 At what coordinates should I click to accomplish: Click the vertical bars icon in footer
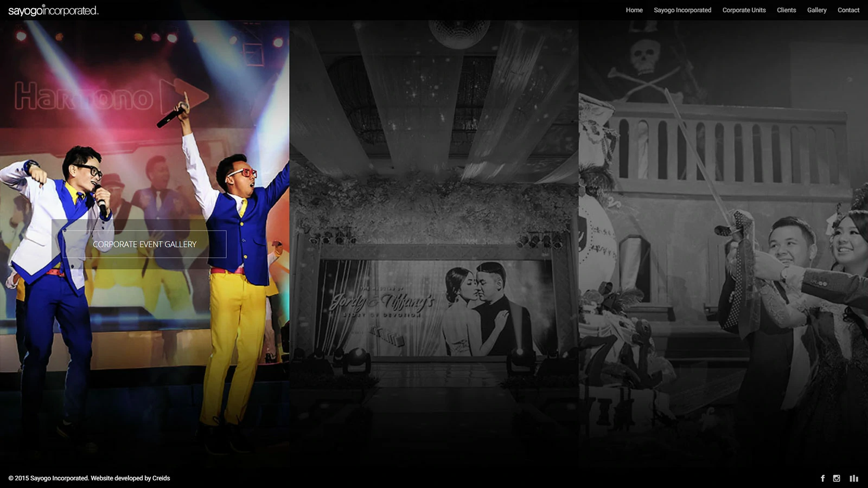pos(854,478)
